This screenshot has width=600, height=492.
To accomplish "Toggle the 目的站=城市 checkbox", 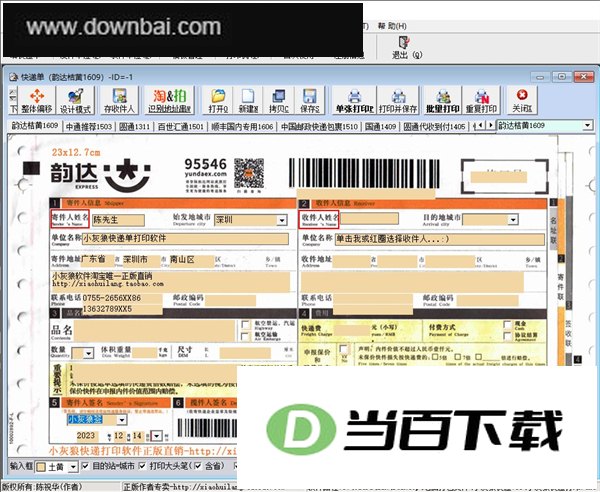I will click(85, 466).
